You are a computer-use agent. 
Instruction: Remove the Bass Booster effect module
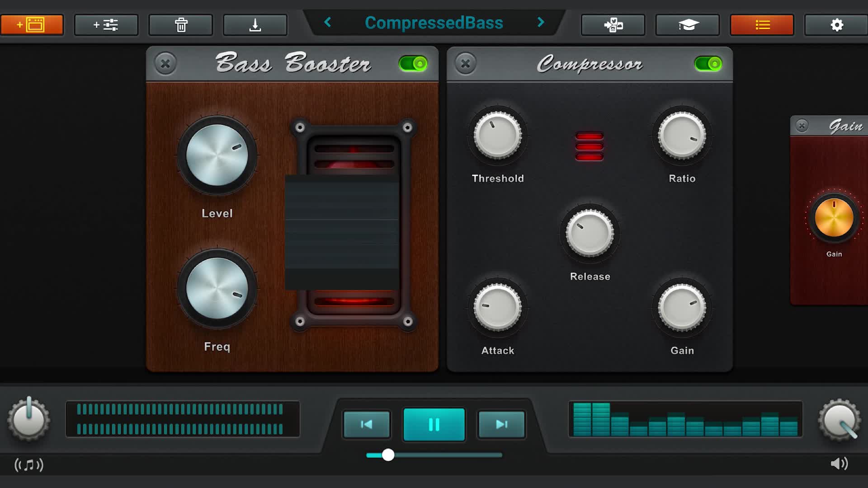pos(165,63)
